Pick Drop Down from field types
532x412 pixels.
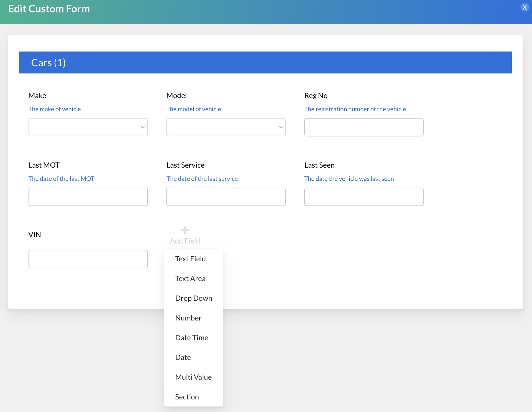pos(194,298)
